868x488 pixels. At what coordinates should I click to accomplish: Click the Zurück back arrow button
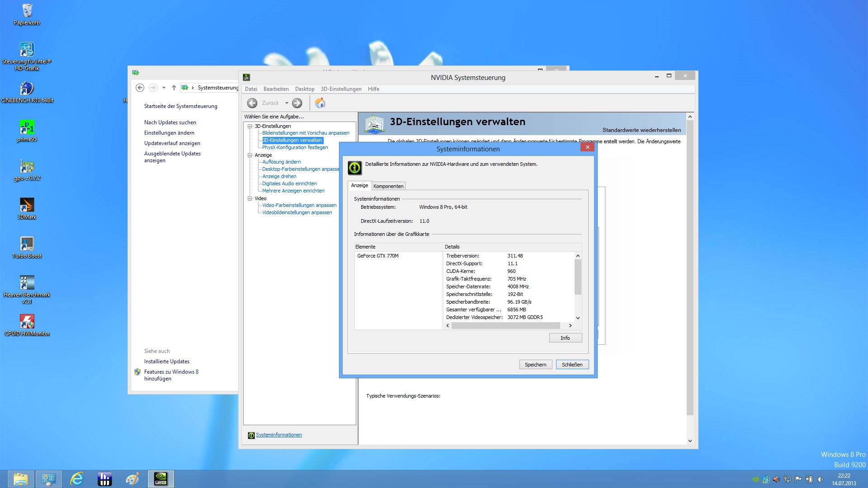(x=252, y=103)
